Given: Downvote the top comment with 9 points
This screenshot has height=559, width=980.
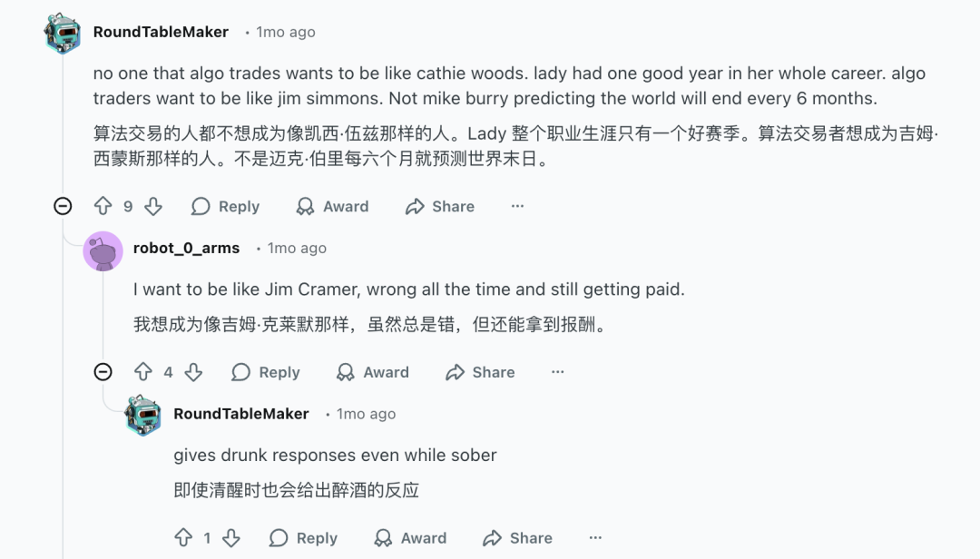Looking at the screenshot, I should 153,207.
